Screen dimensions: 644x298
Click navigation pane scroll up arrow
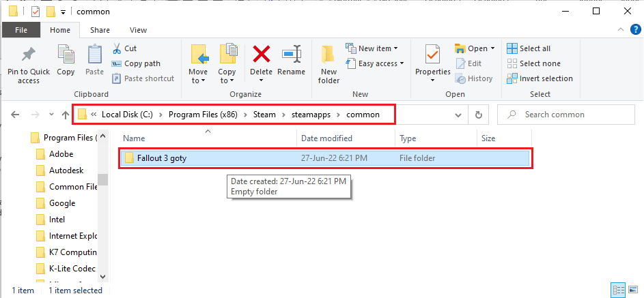coord(102,135)
